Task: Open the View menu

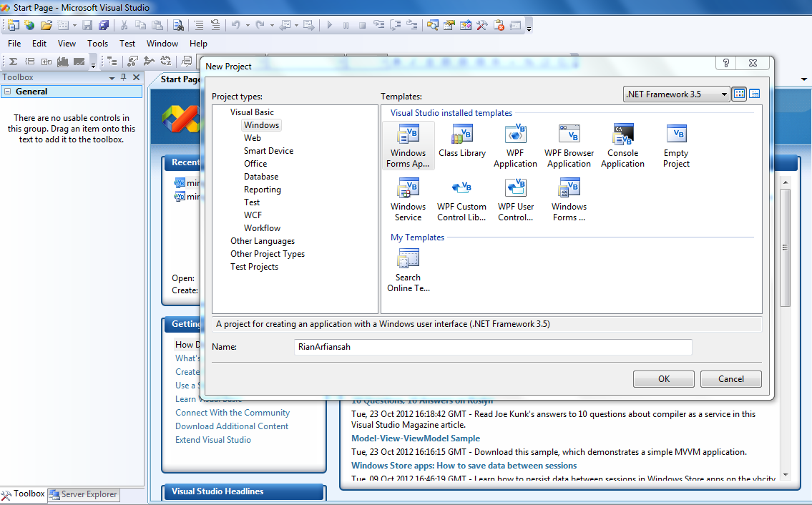Action: pos(67,44)
